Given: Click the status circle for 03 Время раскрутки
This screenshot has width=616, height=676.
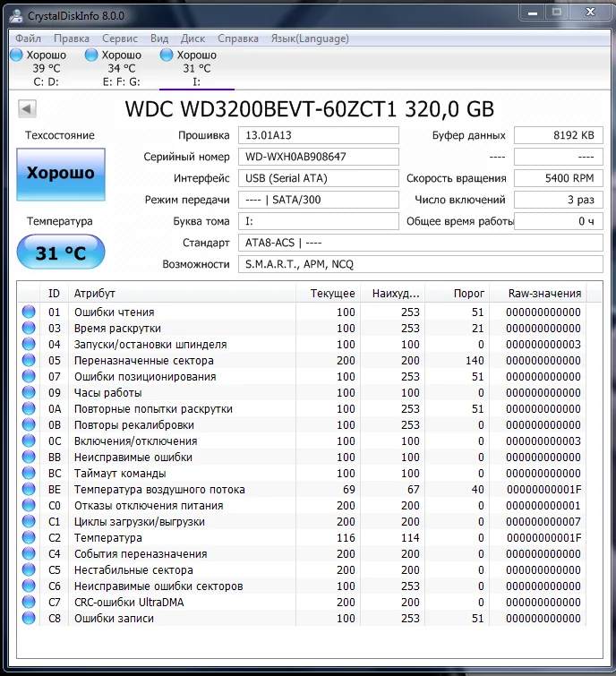Looking at the screenshot, I should [29, 328].
